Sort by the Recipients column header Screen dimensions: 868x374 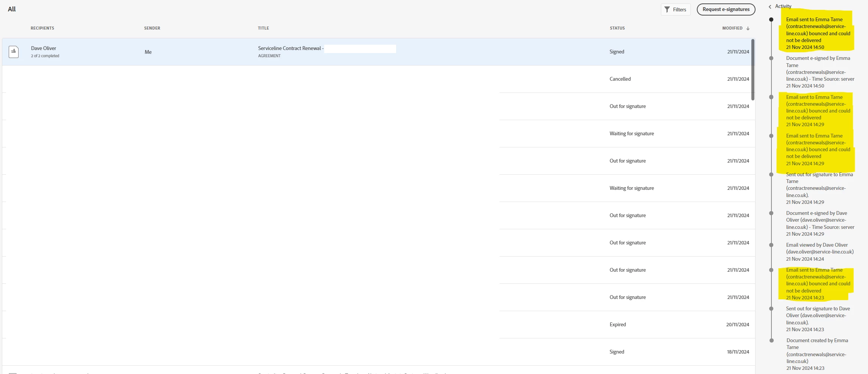point(42,28)
